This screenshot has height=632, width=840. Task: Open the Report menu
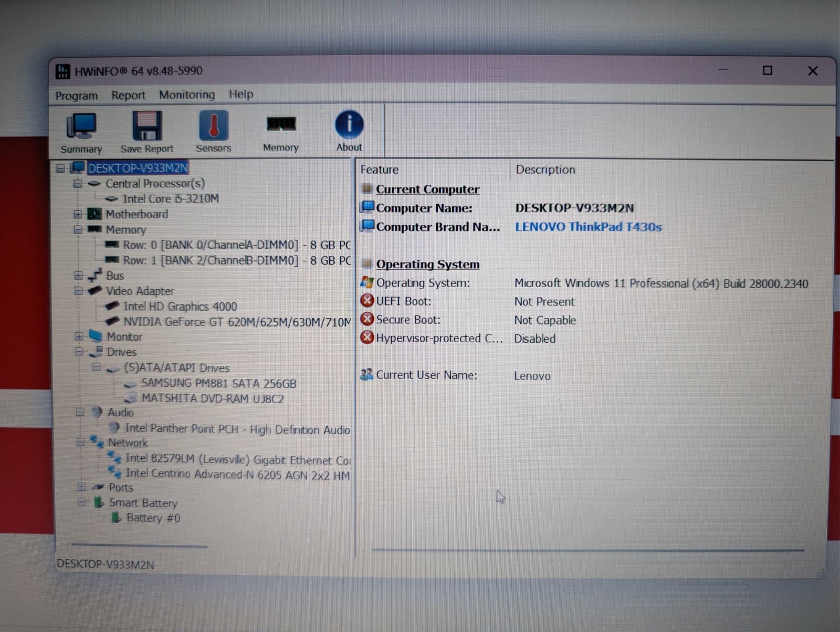tap(128, 96)
